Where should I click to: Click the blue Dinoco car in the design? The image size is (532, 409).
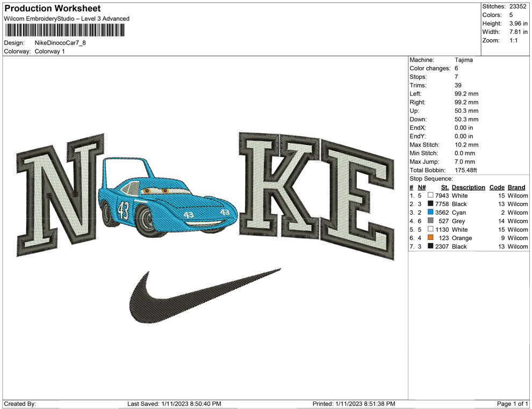[168, 198]
